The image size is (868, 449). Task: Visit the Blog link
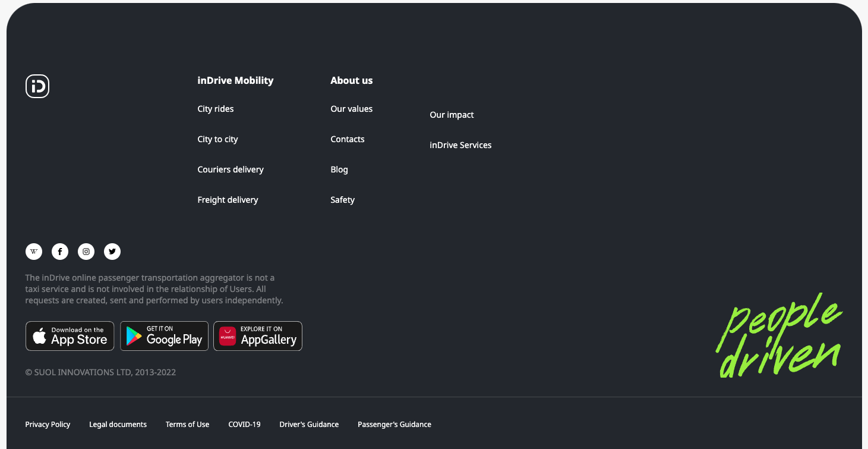click(x=339, y=169)
